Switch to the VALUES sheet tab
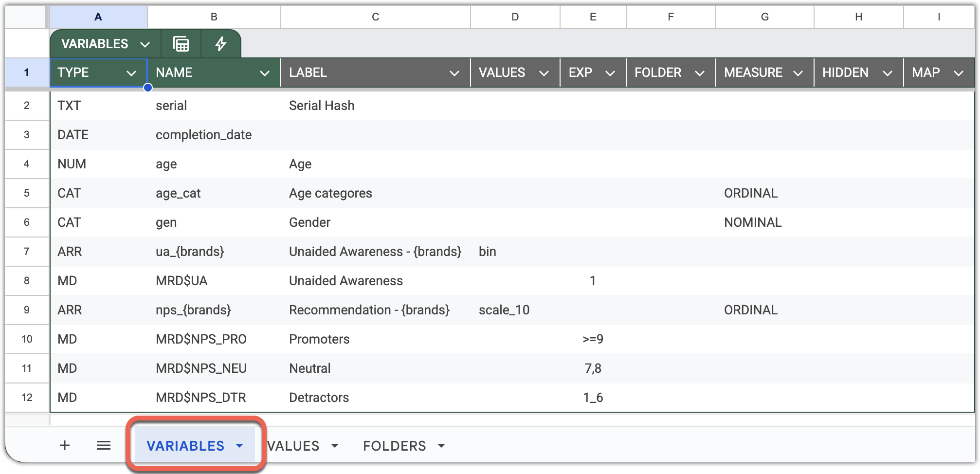980x474 pixels. click(294, 446)
